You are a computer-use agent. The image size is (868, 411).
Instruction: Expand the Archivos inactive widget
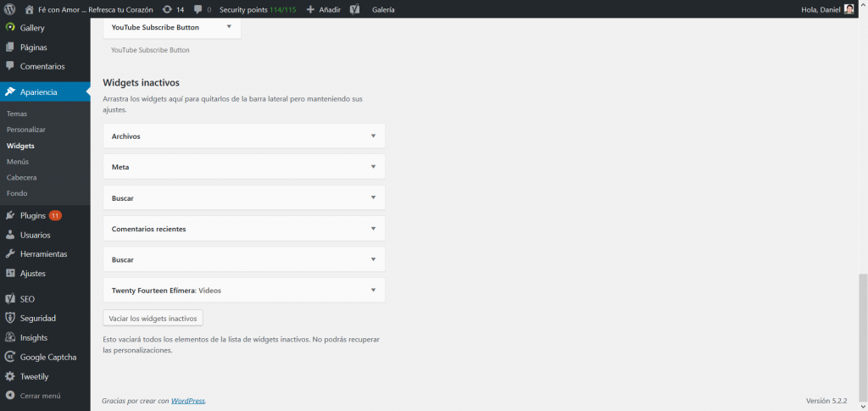[372, 136]
